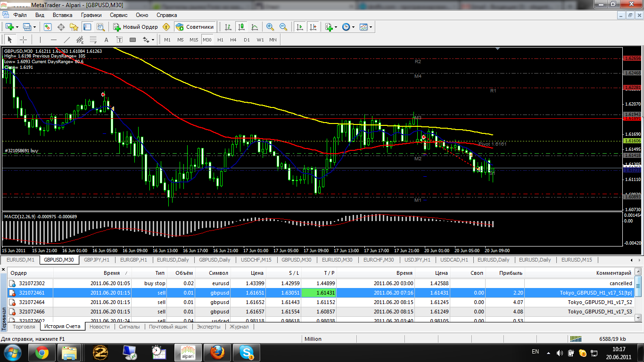Select order row 321072464

(x=321, y=302)
